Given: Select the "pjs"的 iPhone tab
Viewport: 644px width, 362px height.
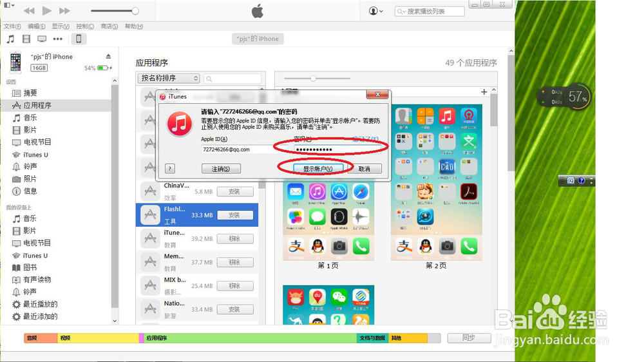Looking at the screenshot, I should point(258,39).
